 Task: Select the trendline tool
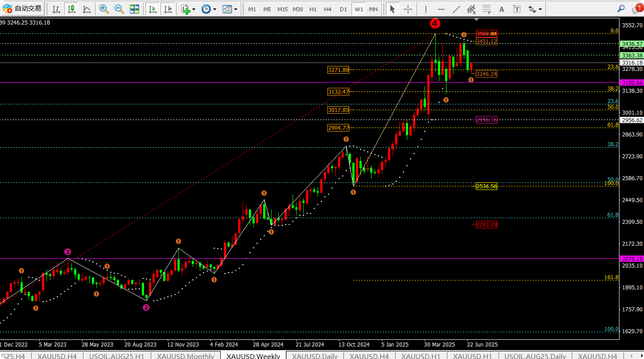[x=456, y=9]
